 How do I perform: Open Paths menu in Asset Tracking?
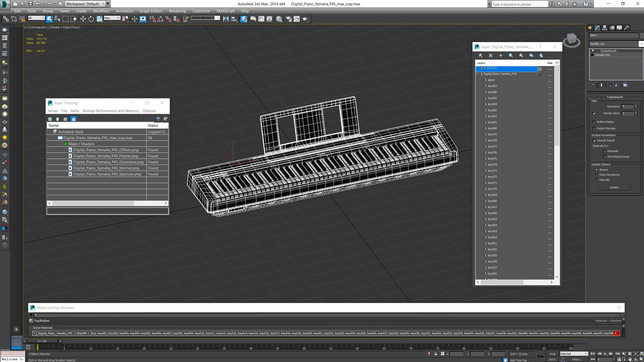[x=75, y=111]
